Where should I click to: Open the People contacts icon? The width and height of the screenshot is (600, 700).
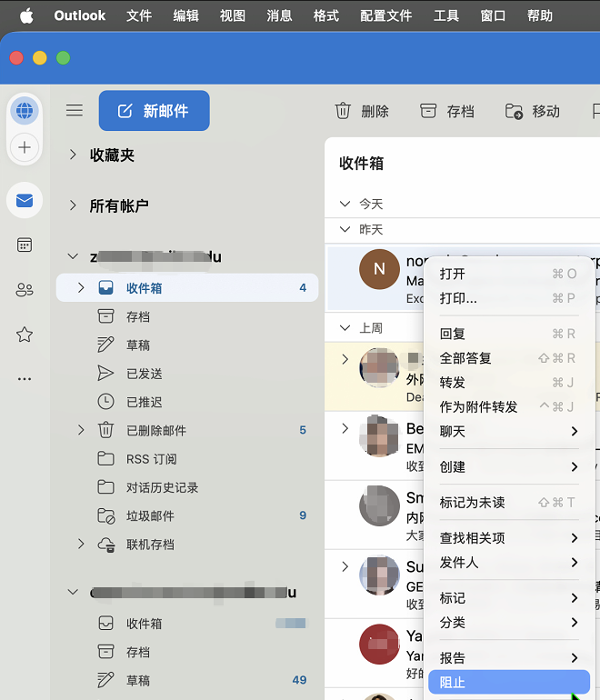[x=25, y=290]
